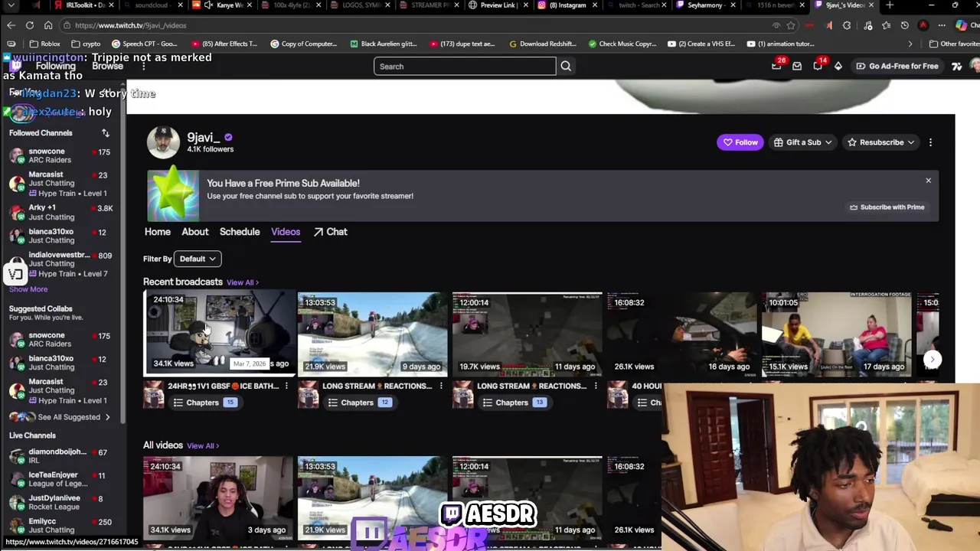Open 24:10:34 recent broadcast thumbnail
The image size is (980, 551).
click(219, 334)
